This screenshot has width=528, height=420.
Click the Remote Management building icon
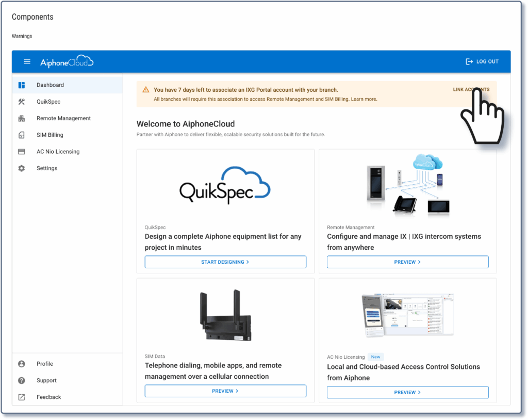point(22,119)
